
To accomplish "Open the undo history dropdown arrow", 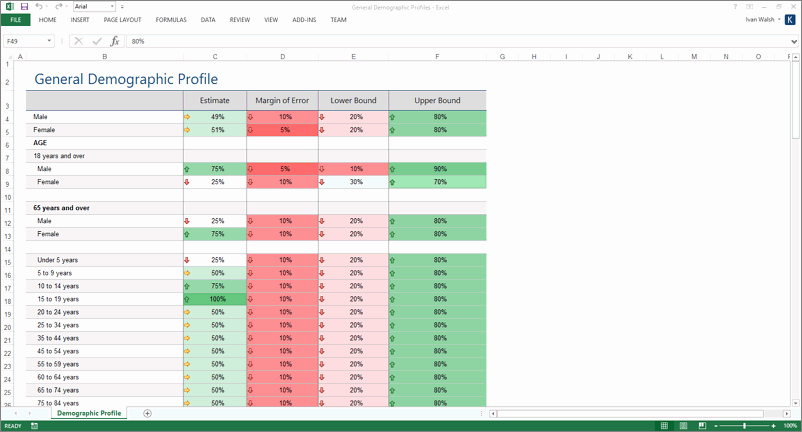I will point(47,7).
